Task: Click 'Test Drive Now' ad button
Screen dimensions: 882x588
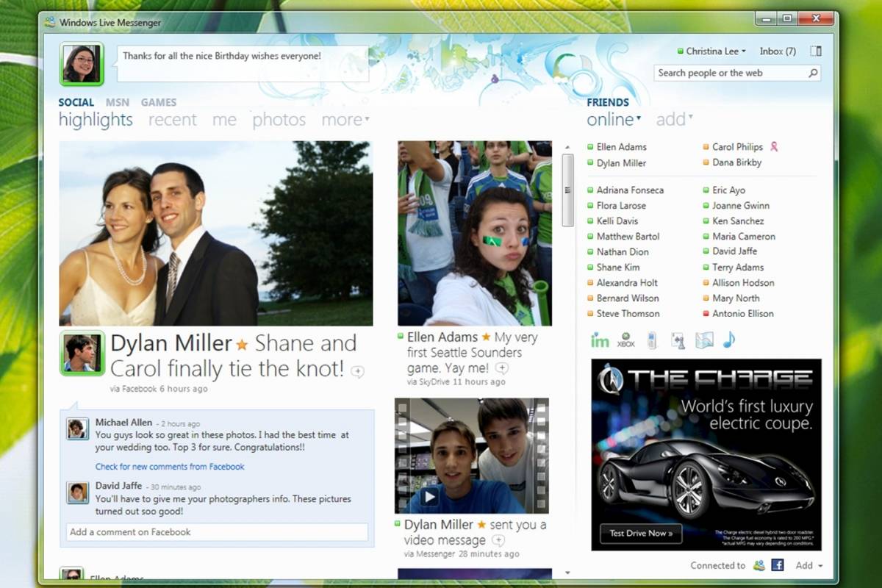Action: coord(641,534)
